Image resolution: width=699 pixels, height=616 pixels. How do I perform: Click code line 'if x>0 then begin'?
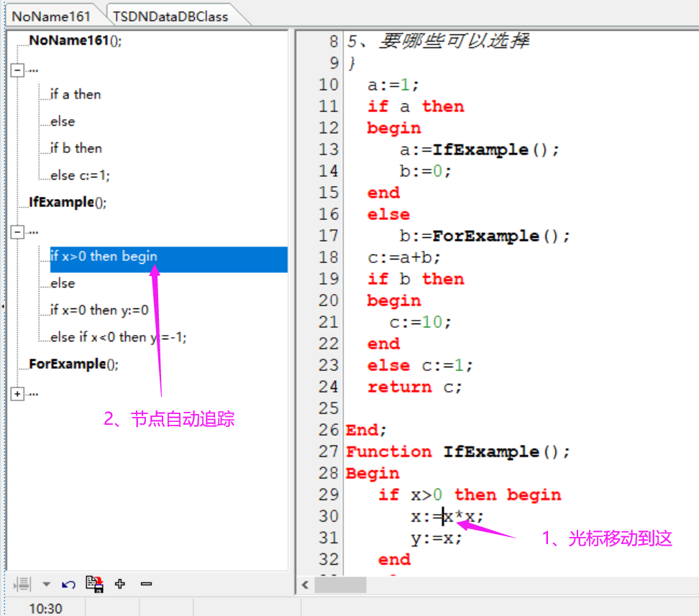click(470, 495)
